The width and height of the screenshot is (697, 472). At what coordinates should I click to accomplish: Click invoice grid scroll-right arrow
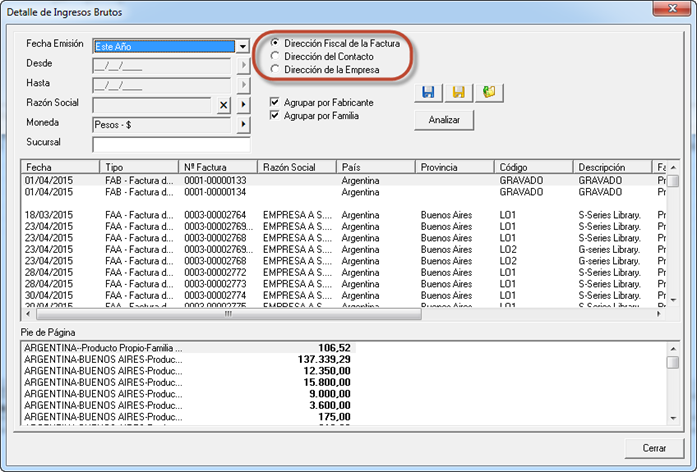(x=659, y=314)
